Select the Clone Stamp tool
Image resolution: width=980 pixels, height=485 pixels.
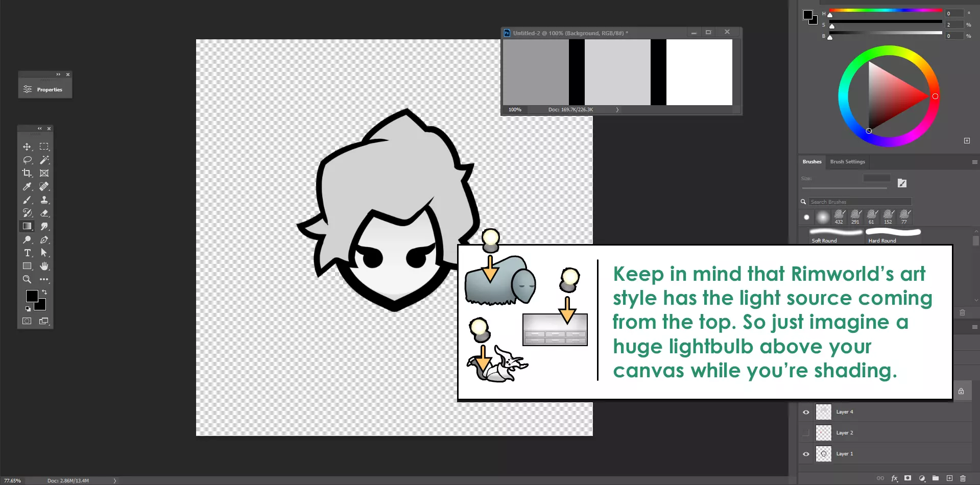44,200
